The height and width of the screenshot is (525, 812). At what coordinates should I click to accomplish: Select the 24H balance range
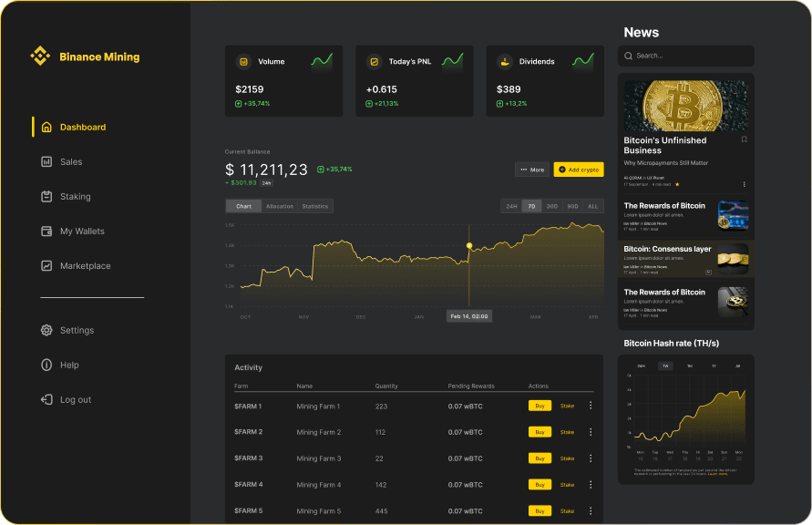(x=511, y=206)
